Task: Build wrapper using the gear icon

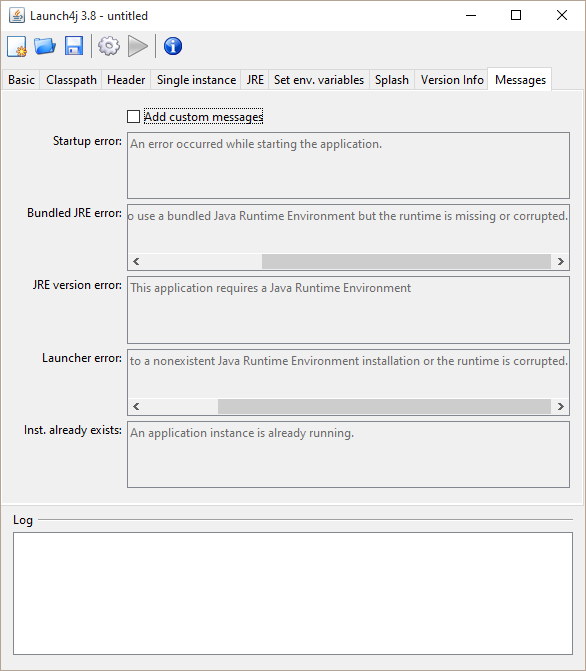Action: point(109,46)
